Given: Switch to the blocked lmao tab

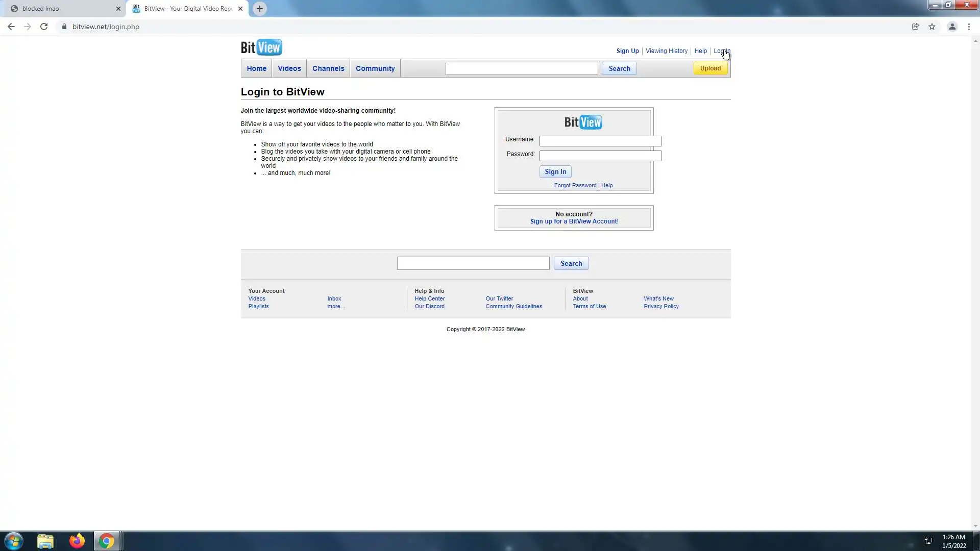Looking at the screenshot, I should (x=61, y=9).
